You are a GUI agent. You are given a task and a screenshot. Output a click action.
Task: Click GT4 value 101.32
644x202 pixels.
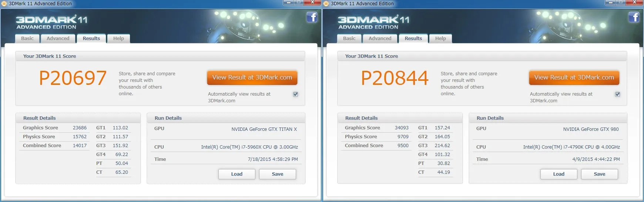click(x=442, y=155)
